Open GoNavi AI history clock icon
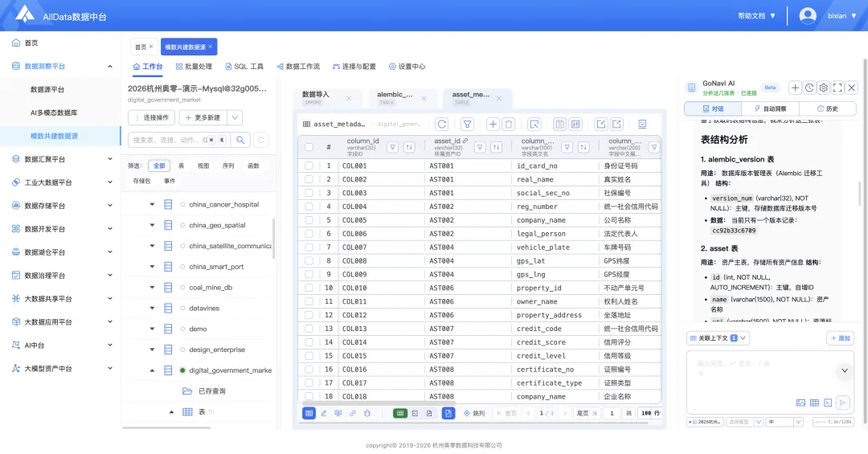This screenshot has height=454, width=868. coord(809,88)
